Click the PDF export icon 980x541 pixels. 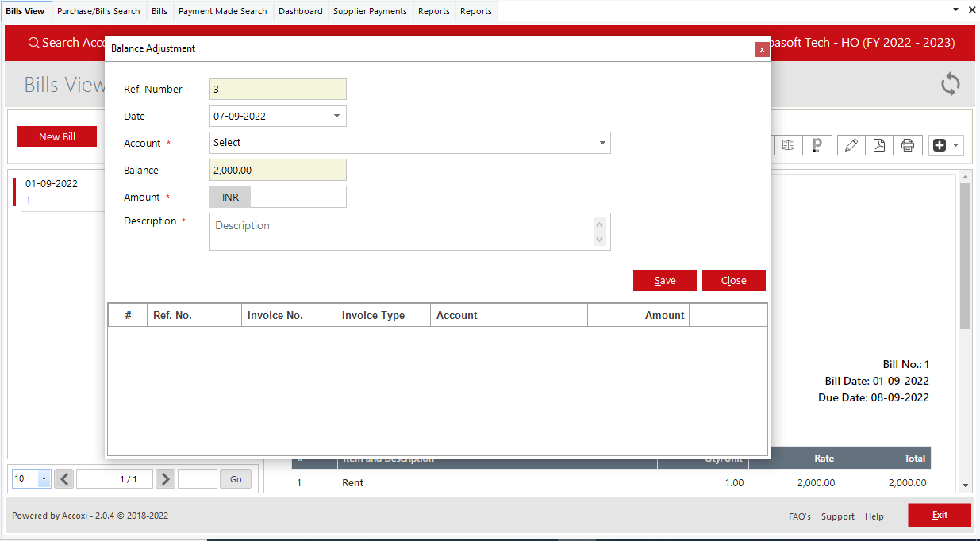click(878, 145)
